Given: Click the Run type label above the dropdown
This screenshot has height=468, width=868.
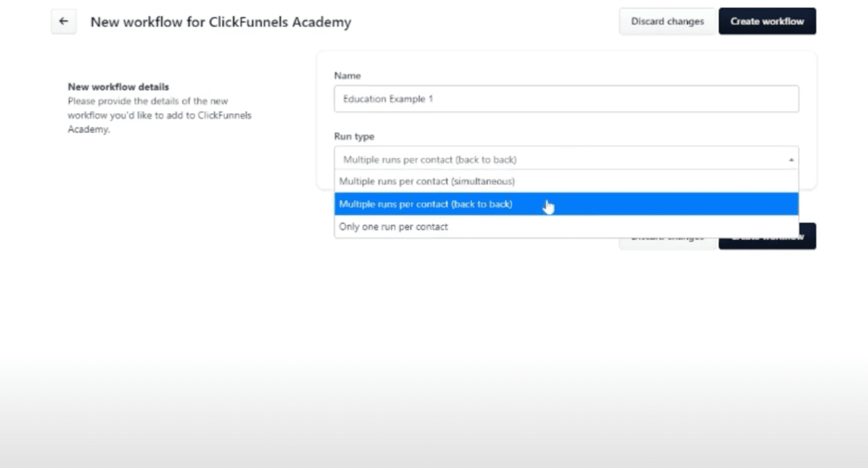Looking at the screenshot, I should coord(354,137).
